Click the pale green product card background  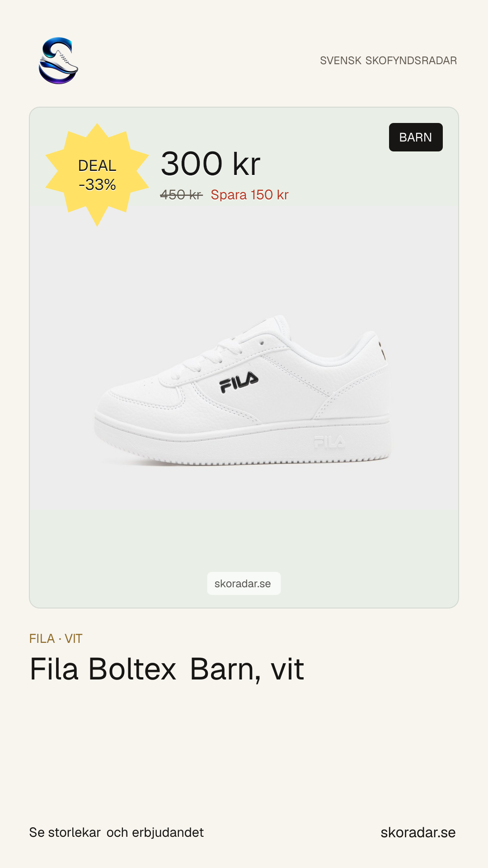click(x=244, y=542)
